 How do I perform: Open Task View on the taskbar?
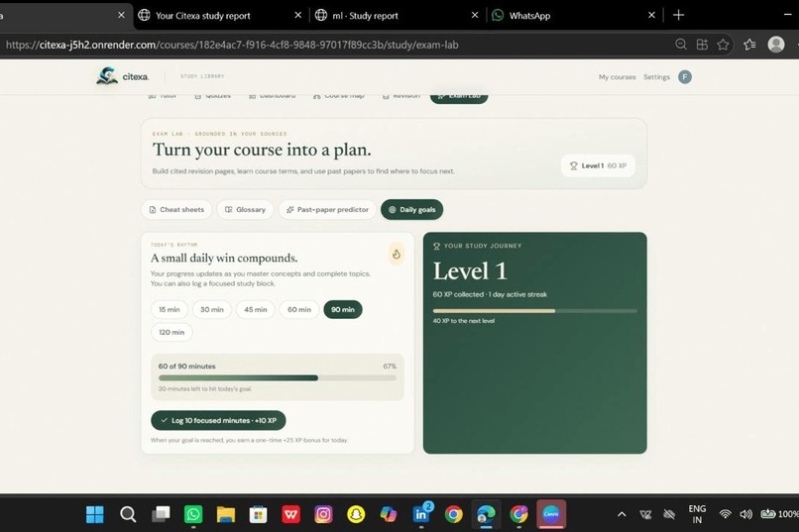point(161,515)
